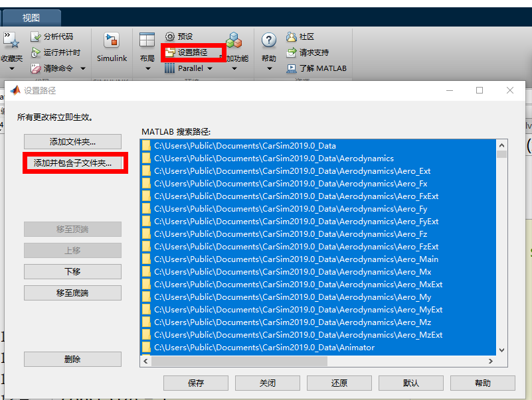Click the 分析代码 icon
The height and width of the screenshot is (400, 532).
[36, 36]
